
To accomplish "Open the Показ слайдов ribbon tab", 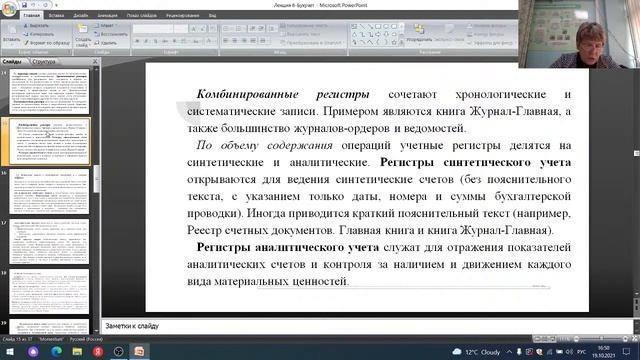I will tap(142, 16).
